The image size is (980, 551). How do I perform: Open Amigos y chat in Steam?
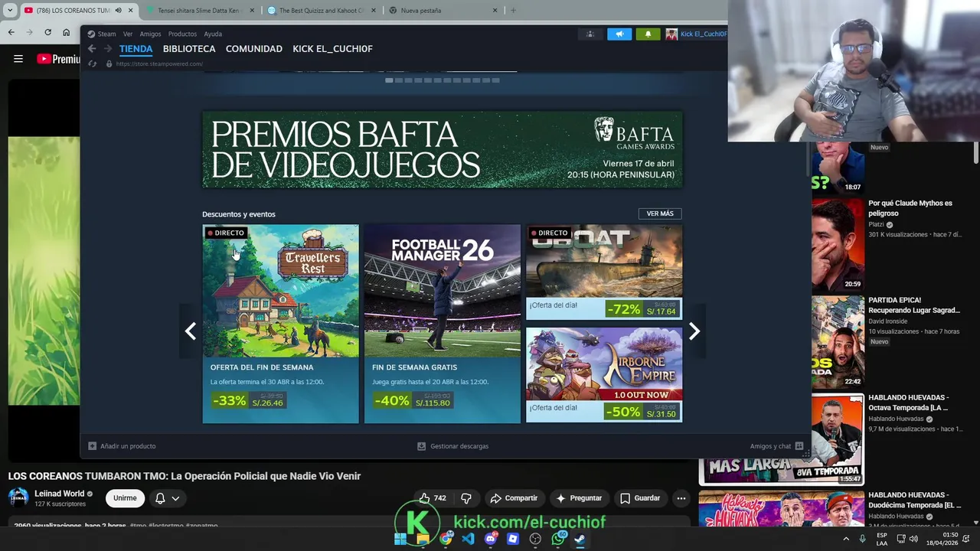pyautogui.click(x=776, y=446)
